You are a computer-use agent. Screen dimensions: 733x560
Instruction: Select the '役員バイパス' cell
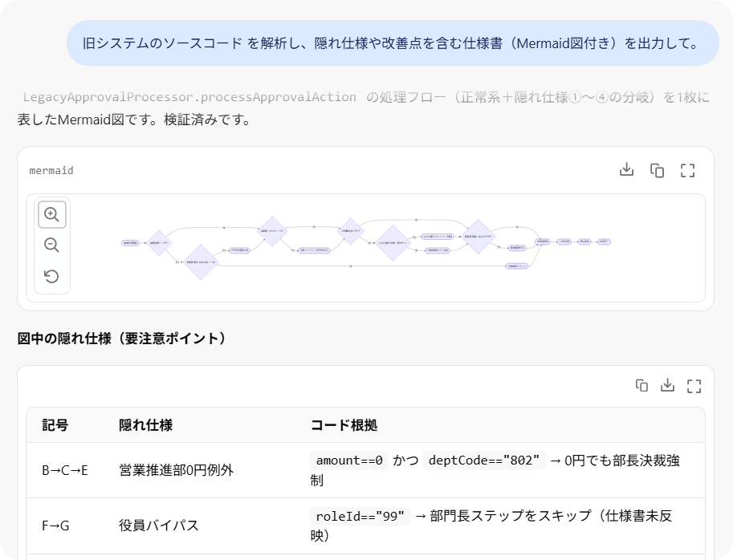[x=159, y=526]
